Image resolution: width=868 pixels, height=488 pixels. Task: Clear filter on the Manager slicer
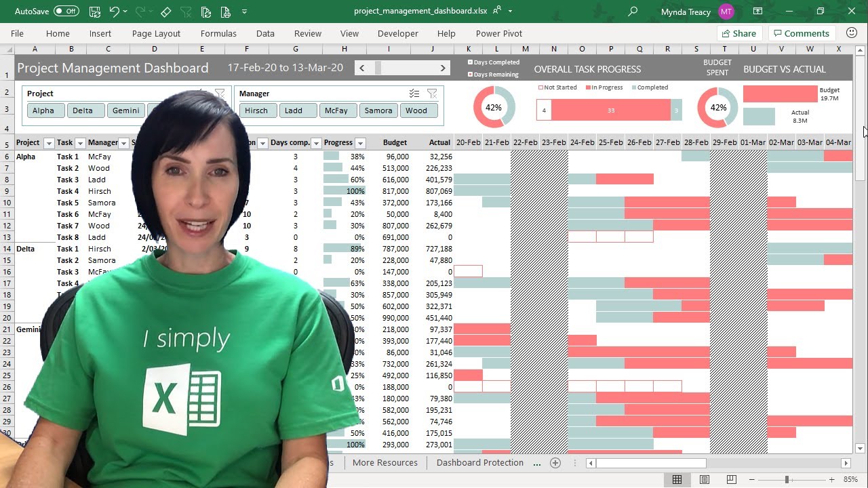pyautogui.click(x=432, y=94)
